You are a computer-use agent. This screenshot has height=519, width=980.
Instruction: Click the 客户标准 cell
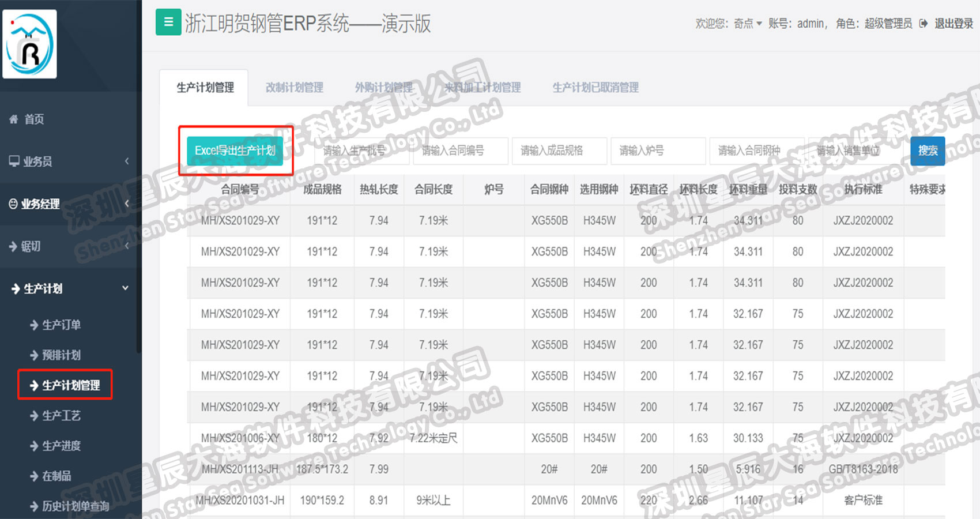point(863,501)
